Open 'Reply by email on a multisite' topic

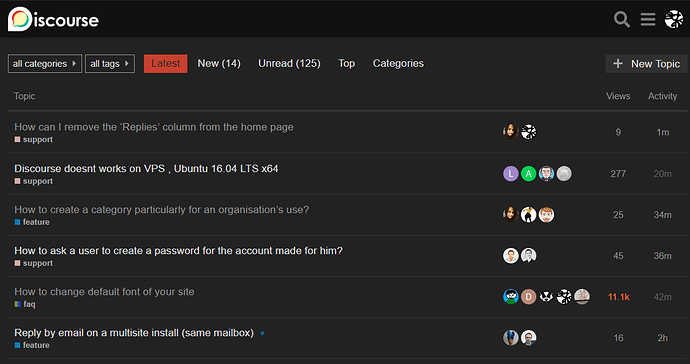134,333
